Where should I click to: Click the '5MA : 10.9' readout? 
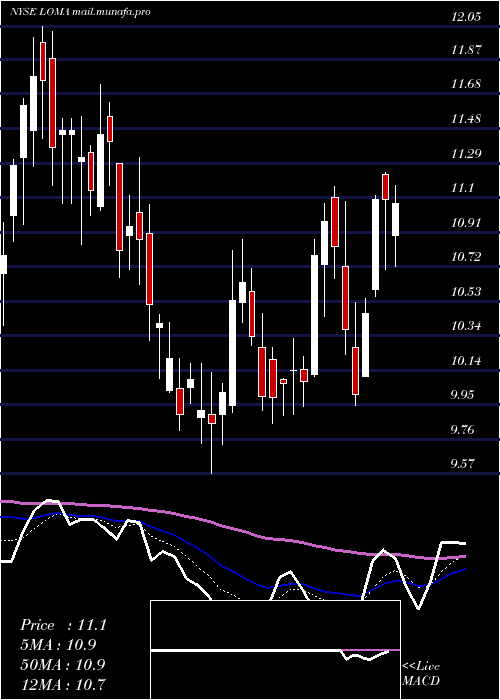click(x=58, y=645)
